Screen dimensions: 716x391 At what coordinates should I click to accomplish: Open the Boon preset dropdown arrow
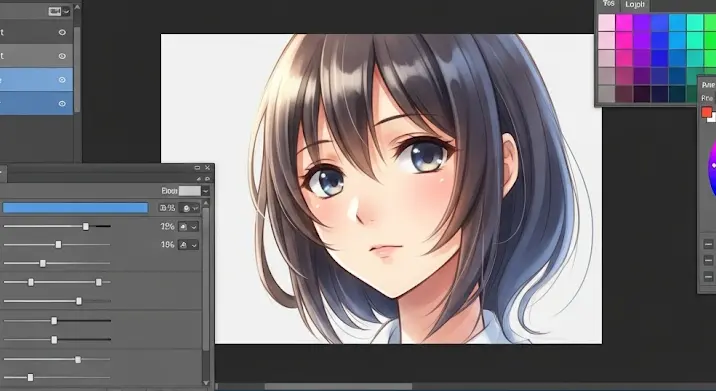[205, 191]
